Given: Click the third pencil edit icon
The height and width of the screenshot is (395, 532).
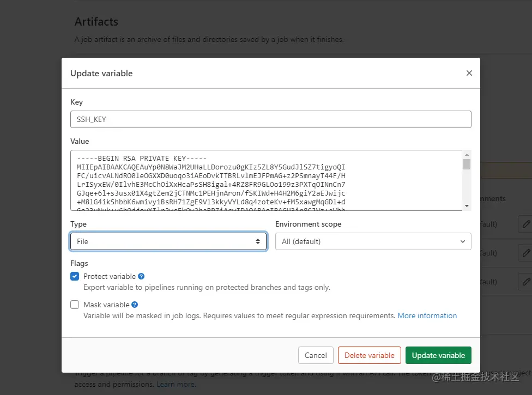Looking at the screenshot, I should coord(525,282).
